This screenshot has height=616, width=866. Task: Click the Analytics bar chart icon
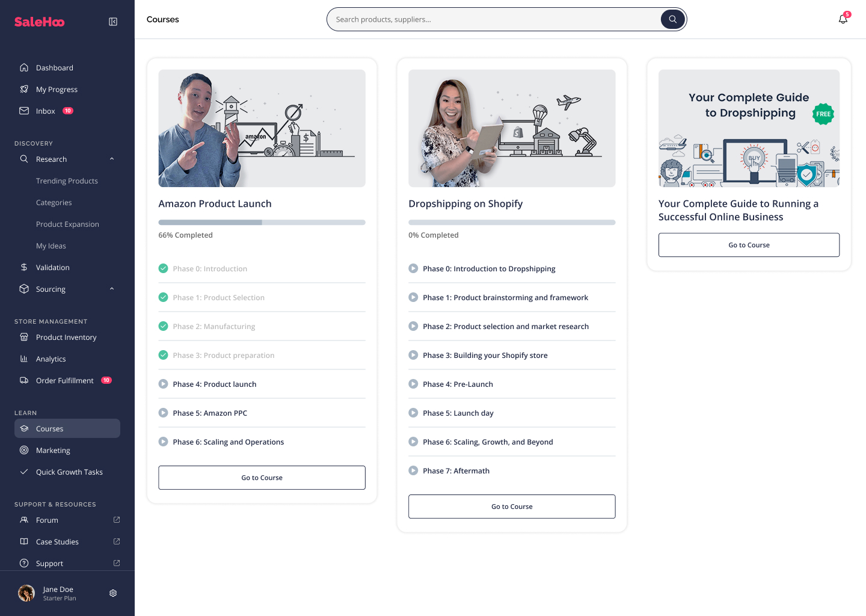(24, 359)
